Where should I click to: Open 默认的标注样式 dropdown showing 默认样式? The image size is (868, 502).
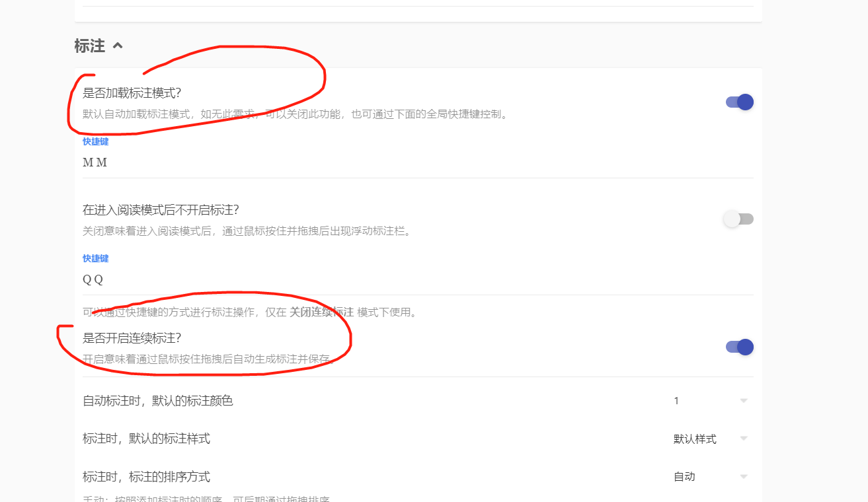pyautogui.click(x=711, y=439)
